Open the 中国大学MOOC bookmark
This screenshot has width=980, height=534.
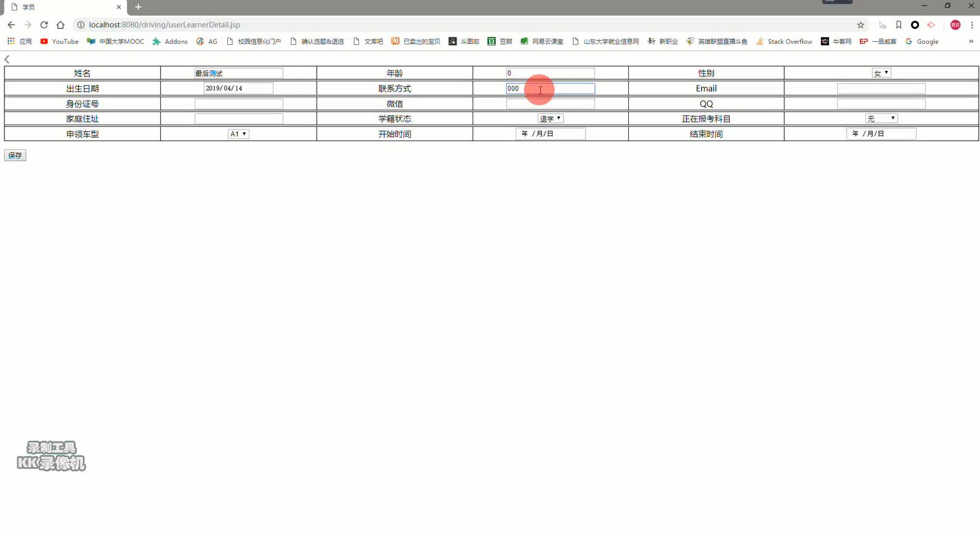pyautogui.click(x=115, y=41)
